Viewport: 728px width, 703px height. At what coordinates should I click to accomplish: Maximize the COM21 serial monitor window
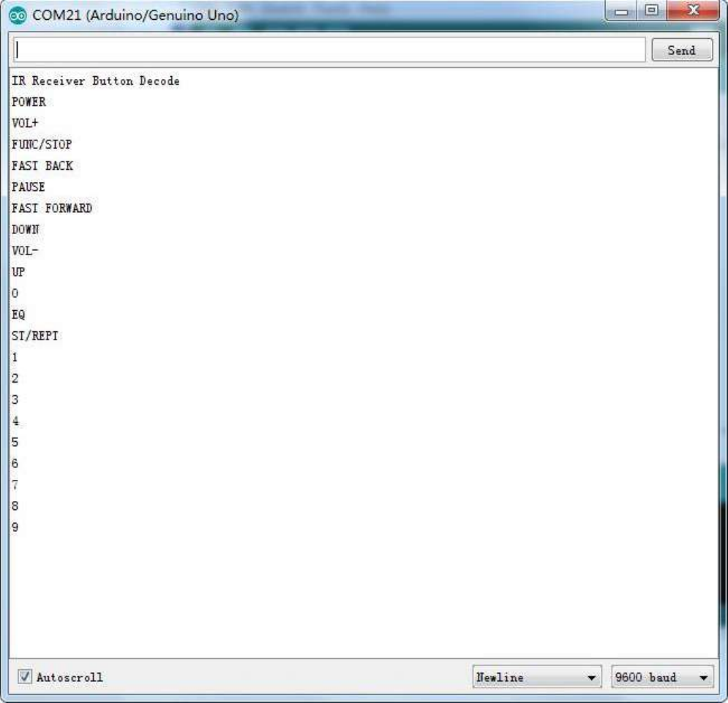point(651,11)
